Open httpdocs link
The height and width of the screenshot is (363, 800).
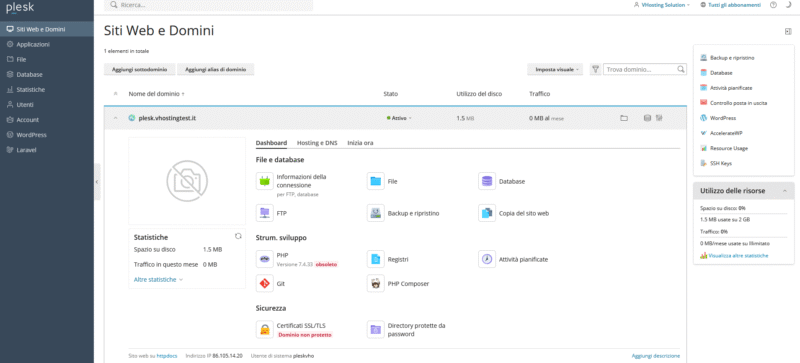point(167,355)
